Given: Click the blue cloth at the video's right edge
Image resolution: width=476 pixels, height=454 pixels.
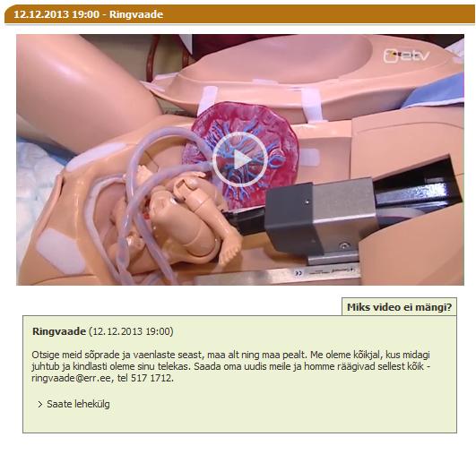Looking at the screenshot, I should [436, 90].
